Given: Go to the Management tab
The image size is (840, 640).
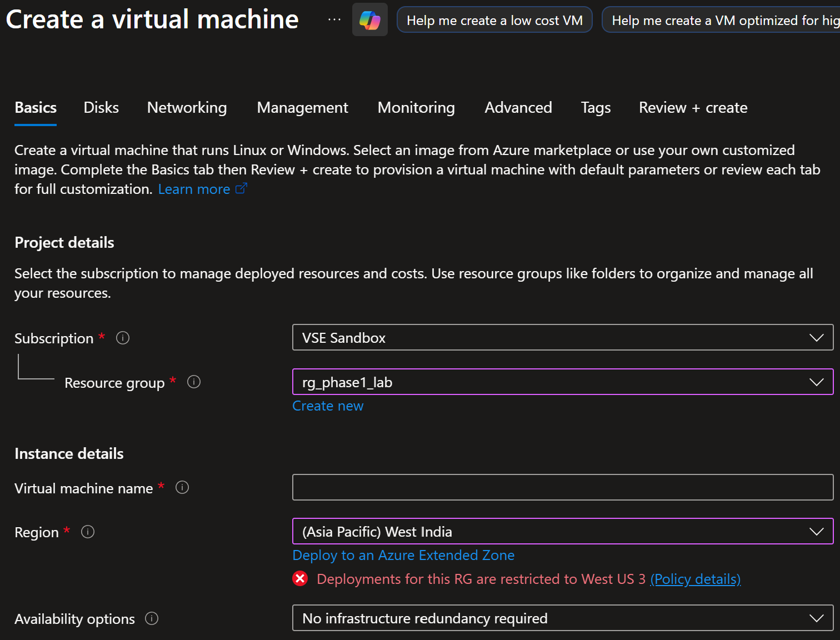Looking at the screenshot, I should 302,108.
